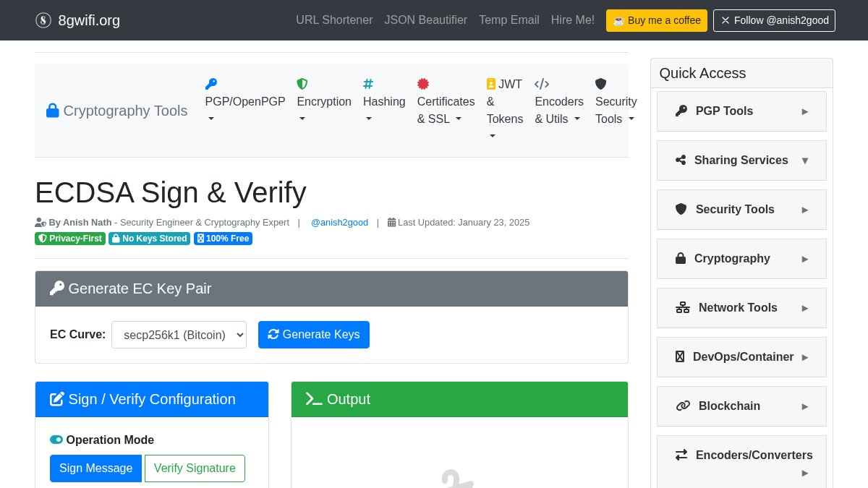
Task: Switch to Verify Signature mode
Action: point(195,468)
